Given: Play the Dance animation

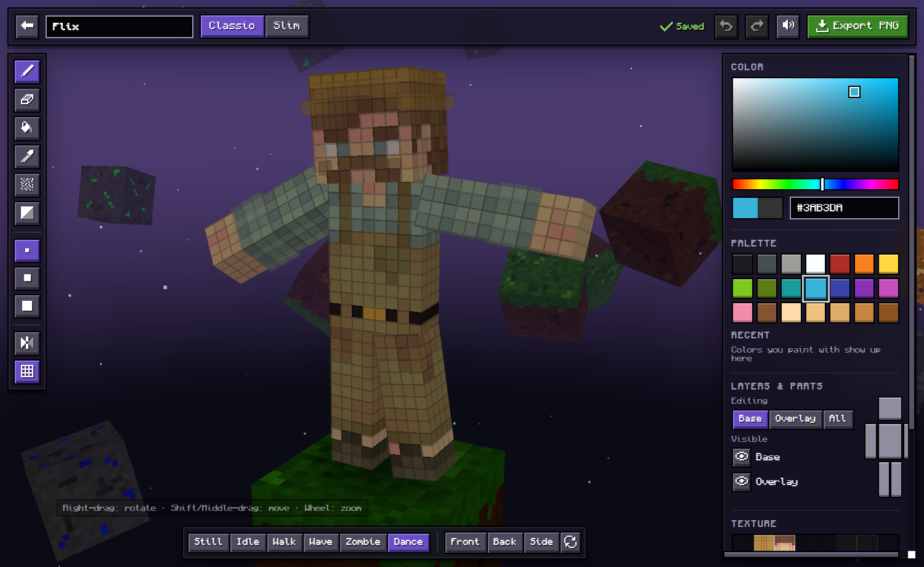Looking at the screenshot, I should pos(408,542).
